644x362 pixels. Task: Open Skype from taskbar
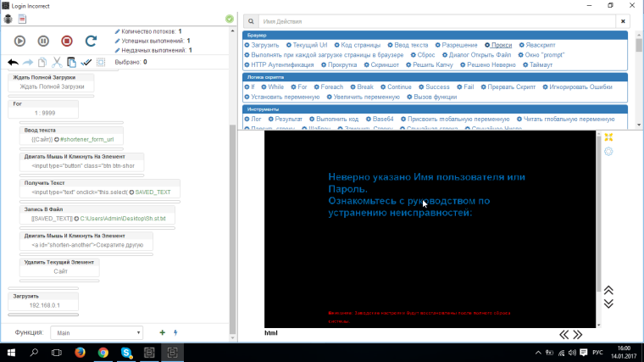pos(126,353)
